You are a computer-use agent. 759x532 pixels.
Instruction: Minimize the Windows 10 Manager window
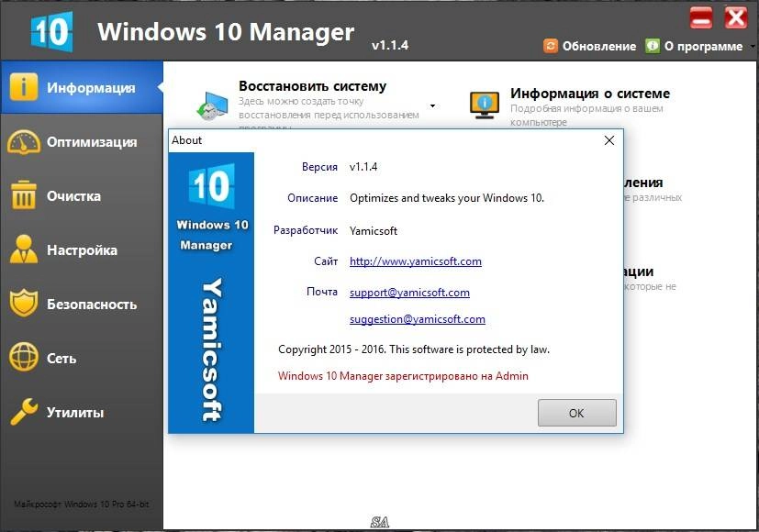tap(701, 19)
